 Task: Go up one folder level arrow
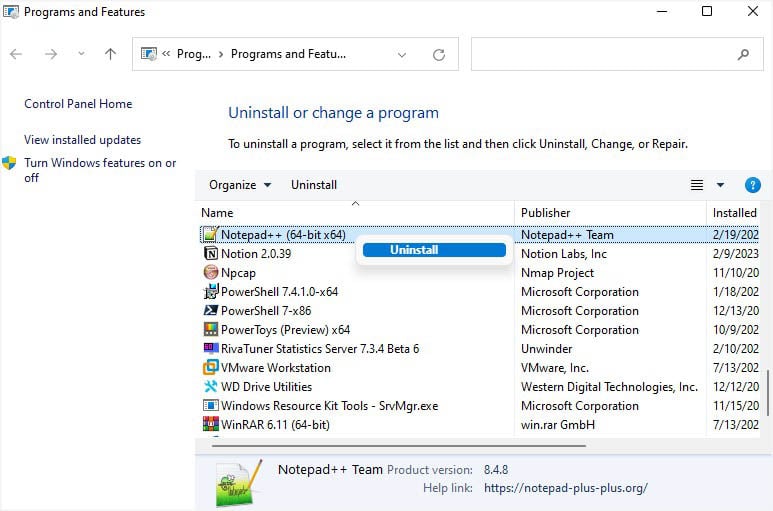110,54
